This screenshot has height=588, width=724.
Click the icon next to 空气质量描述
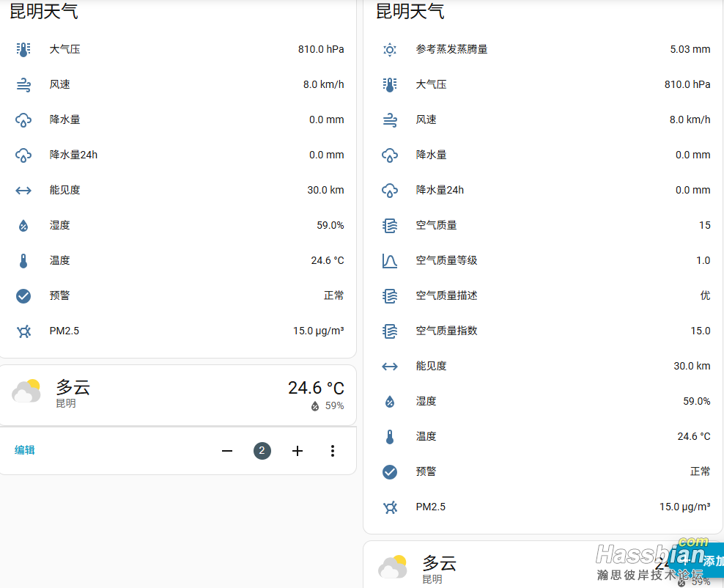pos(390,296)
